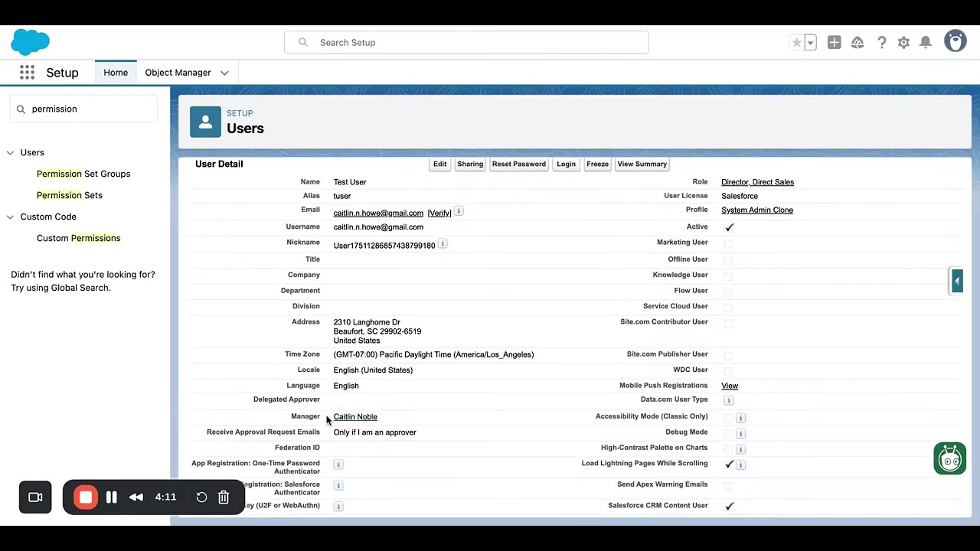The width and height of the screenshot is (980, 551).
Task: Click the Data.com User Type info icon
Action: point(729,400)
